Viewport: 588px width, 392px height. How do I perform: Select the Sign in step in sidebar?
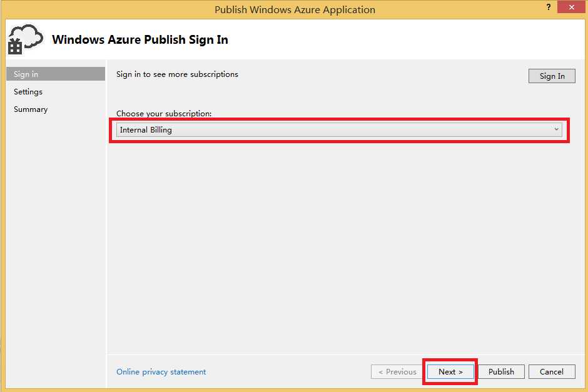(56, 74)
